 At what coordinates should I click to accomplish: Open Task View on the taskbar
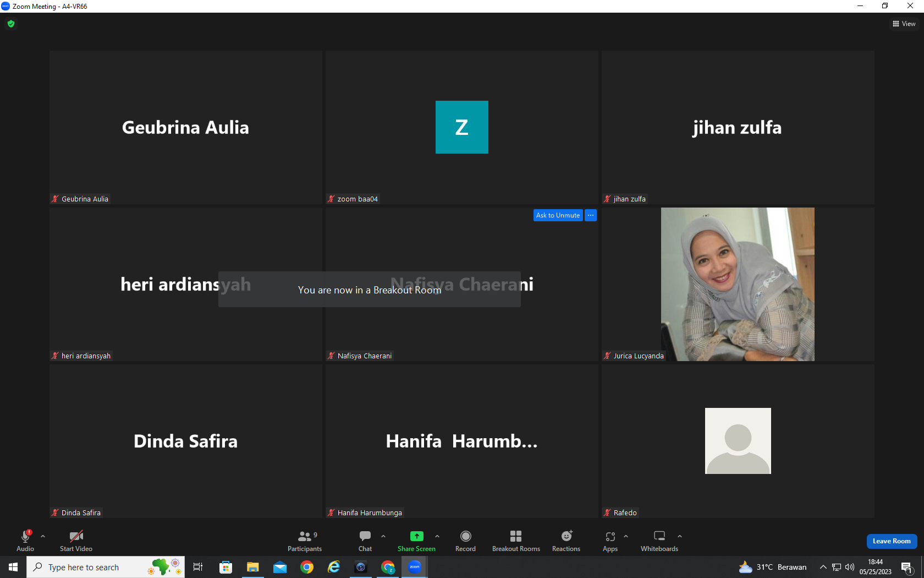coord(198,567)
